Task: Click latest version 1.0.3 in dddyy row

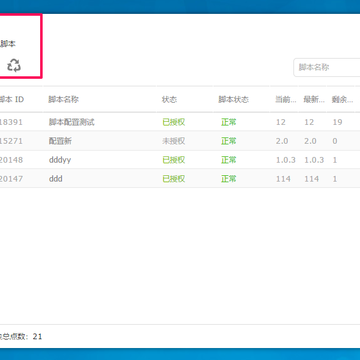Action: pos(314,160)
